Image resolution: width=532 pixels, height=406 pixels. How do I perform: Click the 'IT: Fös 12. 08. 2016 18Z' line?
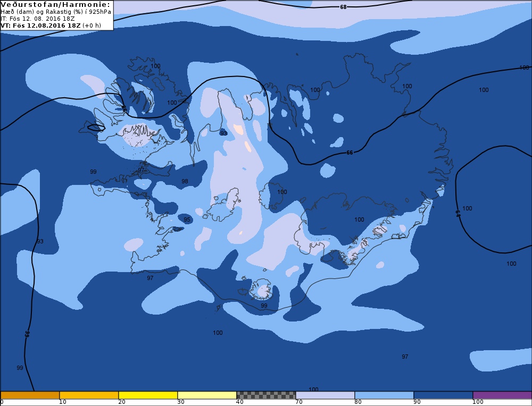38,19
